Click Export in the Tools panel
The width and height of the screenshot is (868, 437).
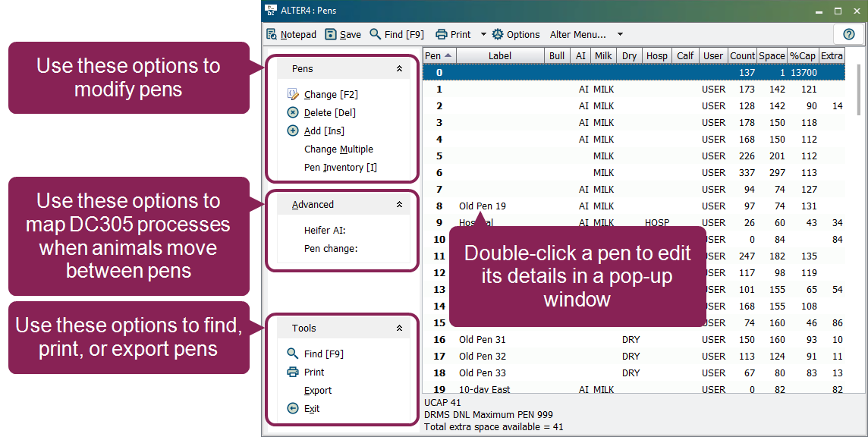click(x=318, y=390)
